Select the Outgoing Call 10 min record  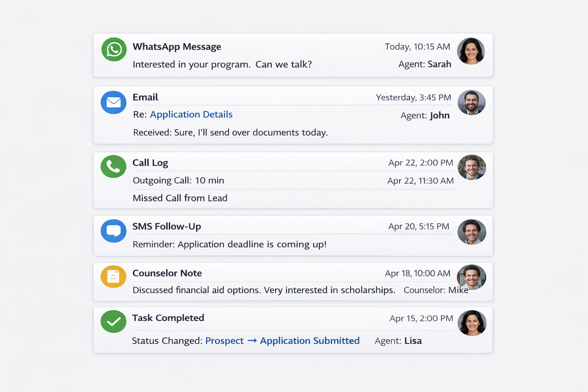click(178, 180)
